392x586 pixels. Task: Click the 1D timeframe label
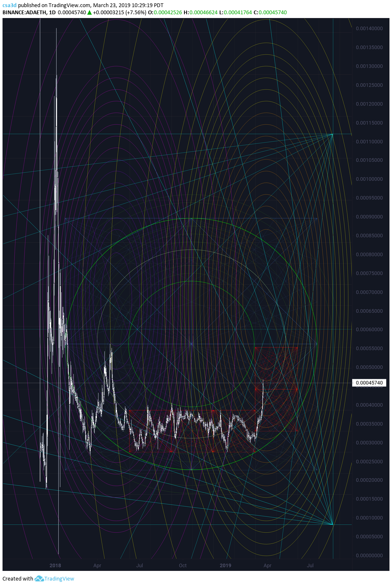pyautogui.click(x=52, y=13)
